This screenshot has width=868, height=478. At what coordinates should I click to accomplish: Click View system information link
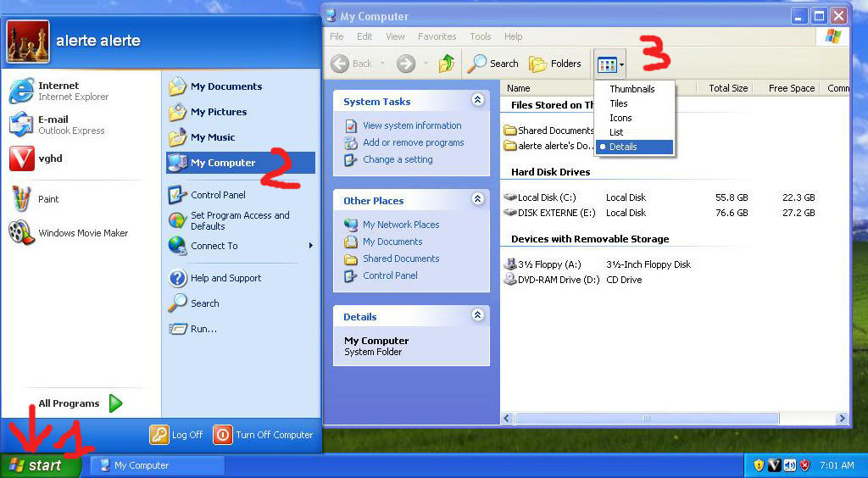click(x=412, y=125)
